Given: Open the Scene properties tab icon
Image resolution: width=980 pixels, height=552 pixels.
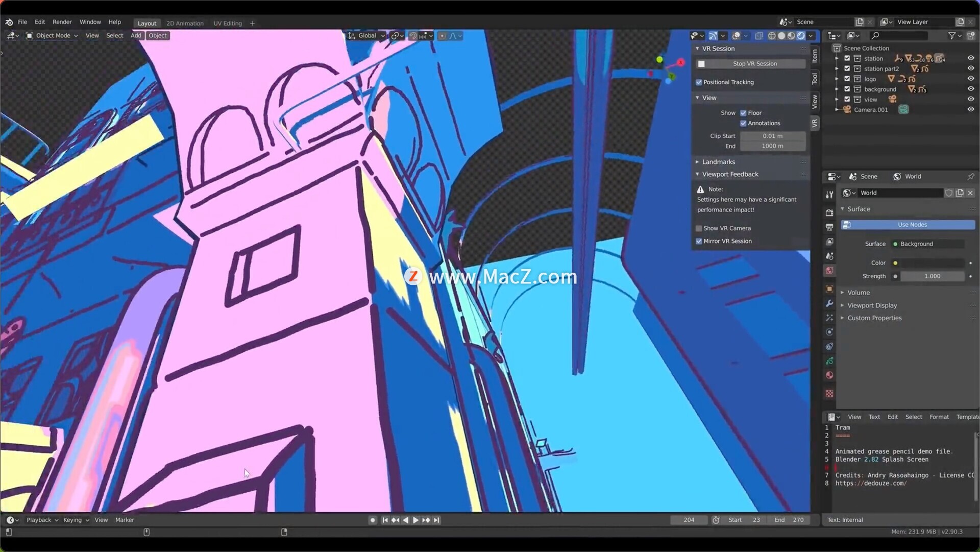Looking at the screenshot, I should pos(829,256).
